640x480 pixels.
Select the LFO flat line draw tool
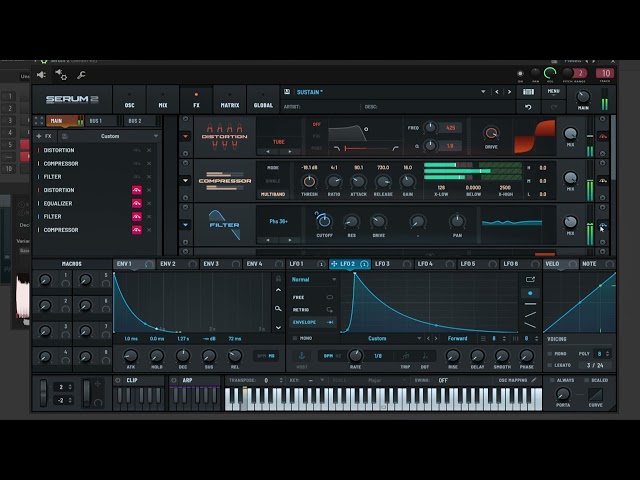coord(530,304)
